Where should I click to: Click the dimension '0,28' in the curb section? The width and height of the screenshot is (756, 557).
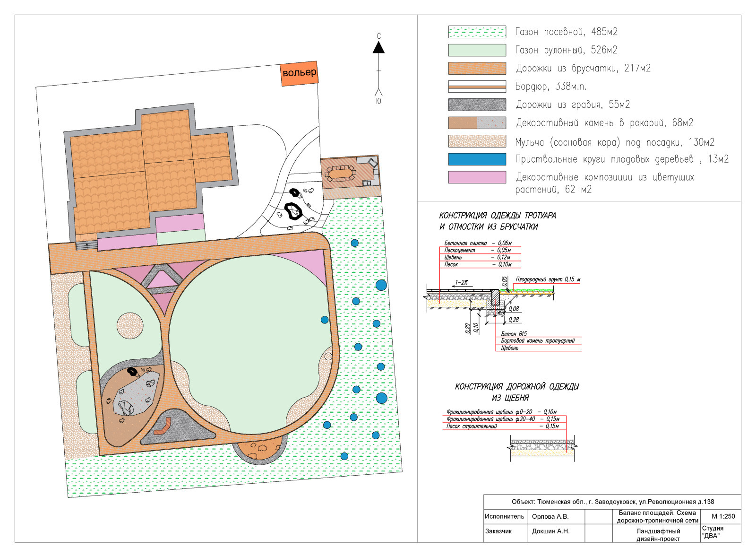tap(514, 320)
